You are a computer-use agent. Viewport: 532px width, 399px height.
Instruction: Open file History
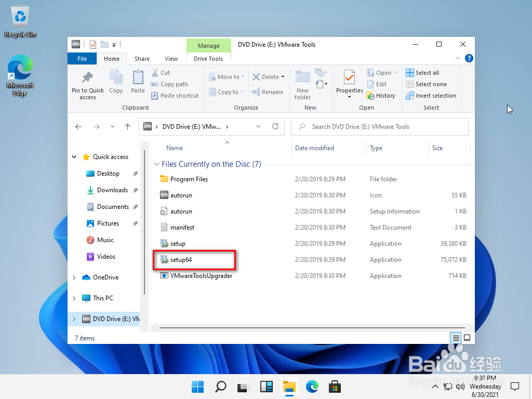[x=381, y=96]
